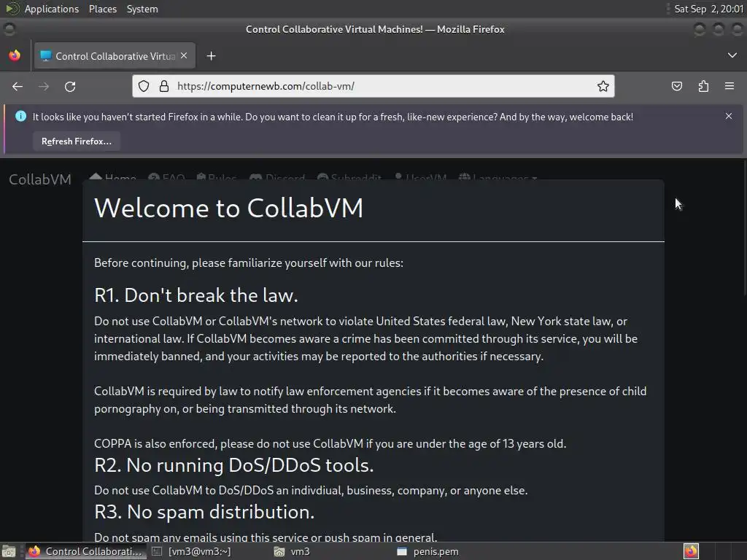Viewport: 747px width, 560px height.
Task: Open the vm3 file manager window
Action: [x=293, y=551]
